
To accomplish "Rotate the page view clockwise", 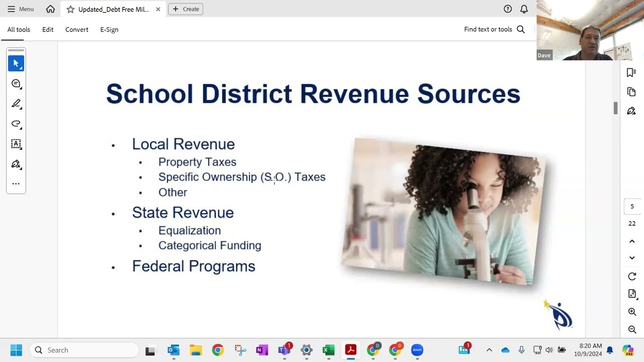I will pos(632,277).
